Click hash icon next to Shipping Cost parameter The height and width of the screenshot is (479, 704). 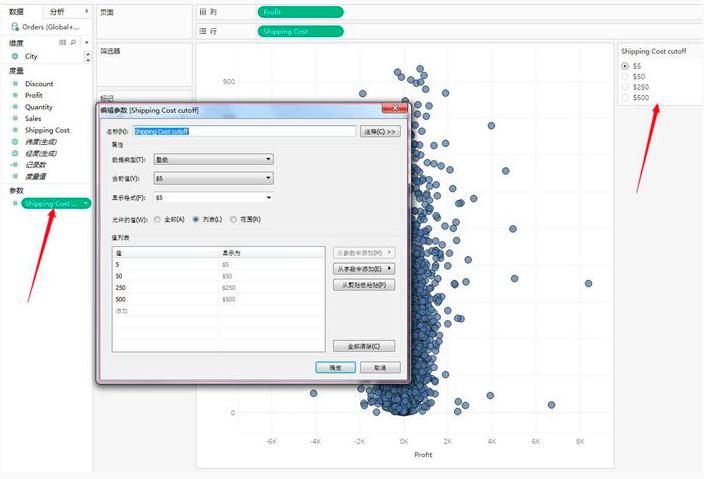point(15,204)
